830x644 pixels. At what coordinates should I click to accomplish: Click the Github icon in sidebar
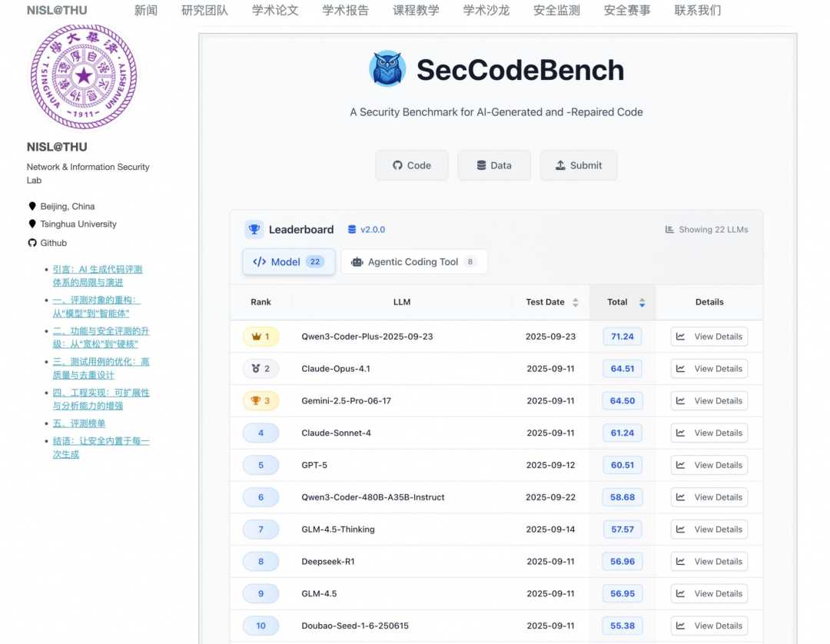pyautogui.click(x=32, y=243)
